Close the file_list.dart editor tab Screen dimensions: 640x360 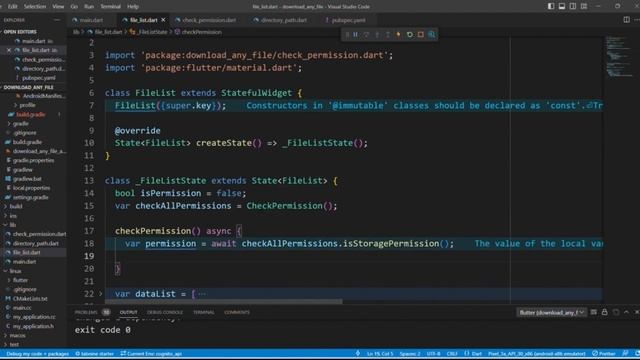click(163, 20)
